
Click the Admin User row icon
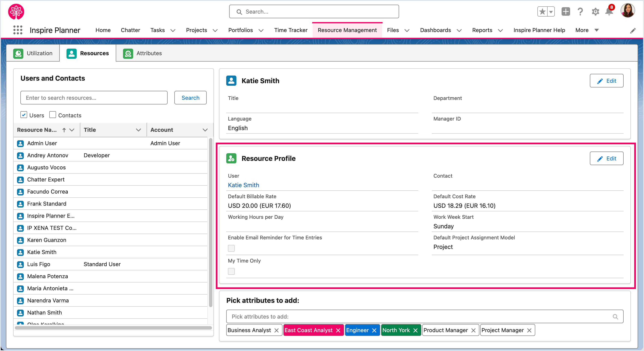pyautogui.click(x=20, y=143)
